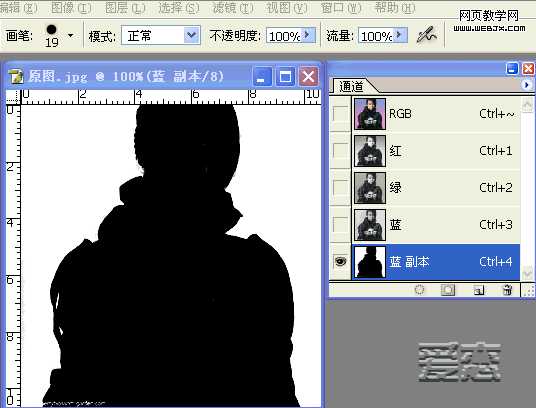Open the channels panel flyout menu arrow

click(527, 84)
